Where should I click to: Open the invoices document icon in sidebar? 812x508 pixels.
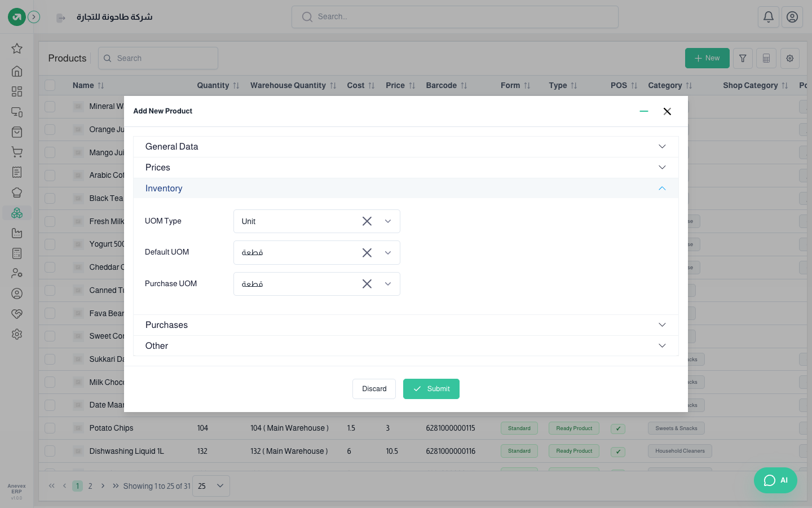click(17, 172)
